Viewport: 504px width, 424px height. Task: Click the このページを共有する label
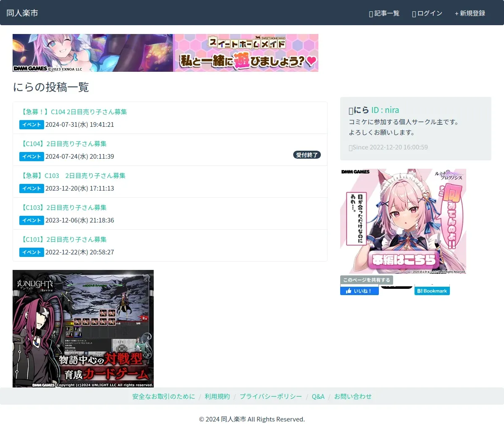coord(367,280)
